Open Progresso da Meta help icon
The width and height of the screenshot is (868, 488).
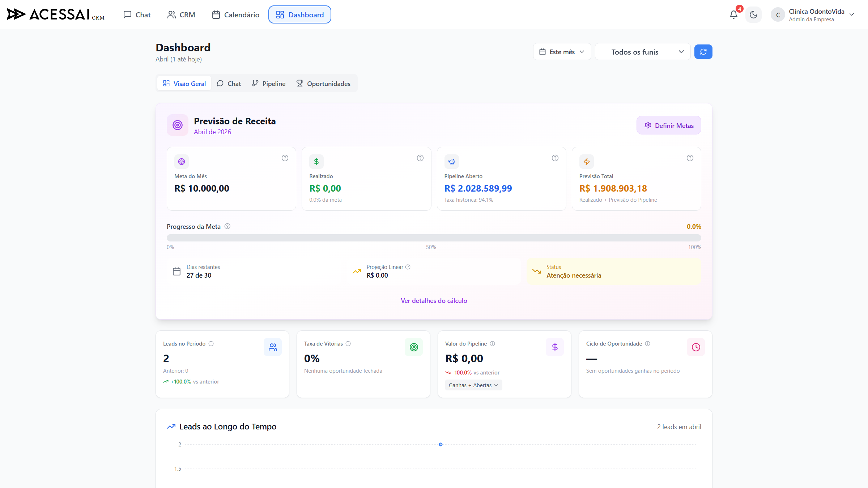[227, 226]
